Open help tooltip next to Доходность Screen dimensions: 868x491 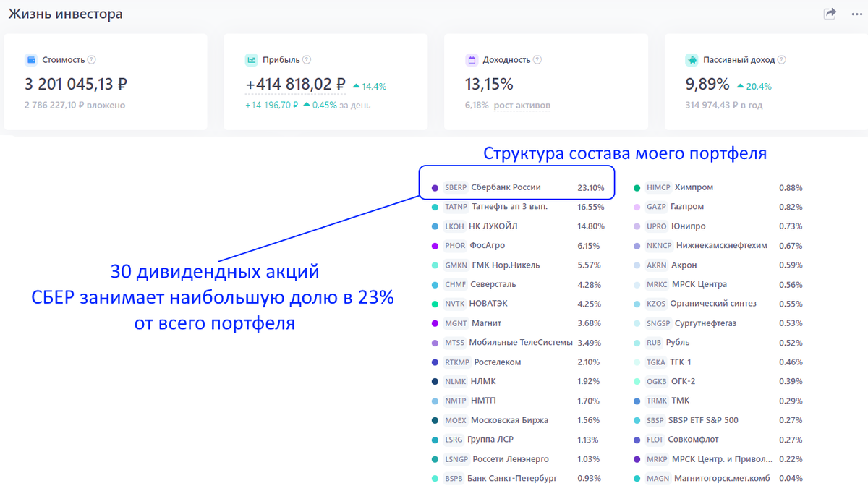537,60
